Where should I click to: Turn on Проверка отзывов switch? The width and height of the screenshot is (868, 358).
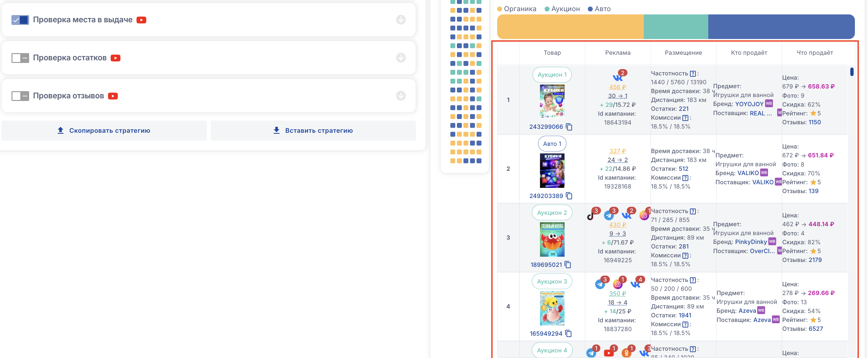20,96
